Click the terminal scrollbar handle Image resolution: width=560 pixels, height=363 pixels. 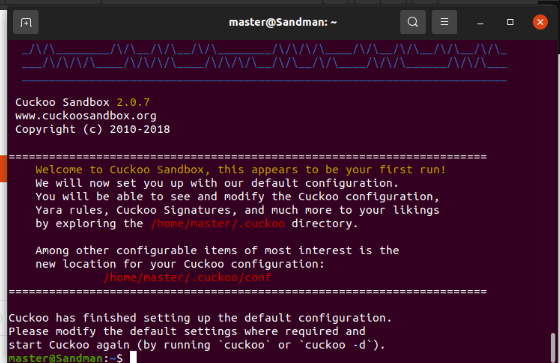tap(553, 348)
